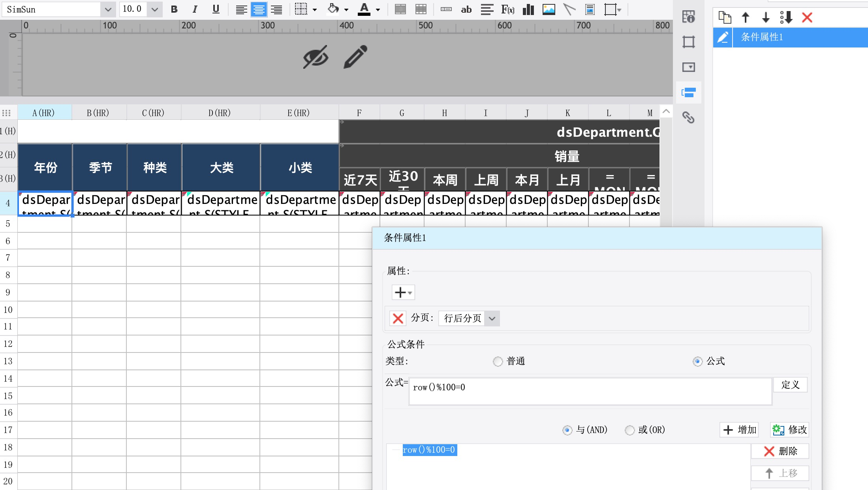Viewport: 868px width, 490px height.
Task: Insert a data column element
Action: tap(446, 9)
